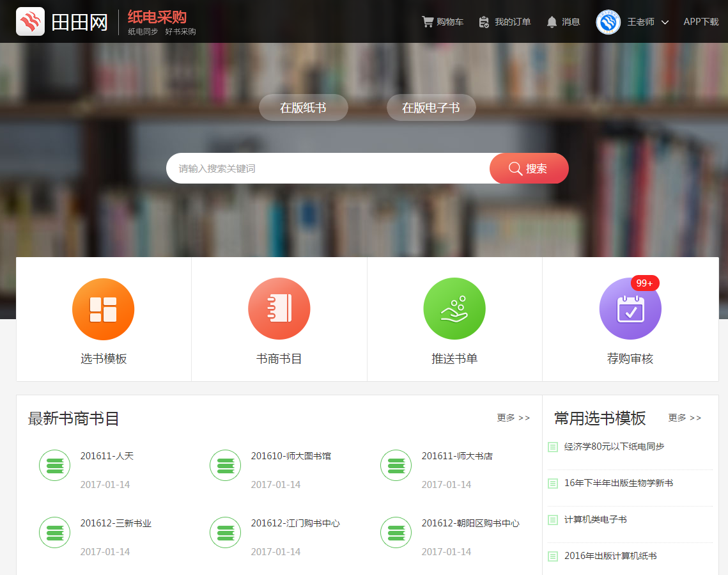
Task: Switch to 在版纸书 tab
Action: 303,107
